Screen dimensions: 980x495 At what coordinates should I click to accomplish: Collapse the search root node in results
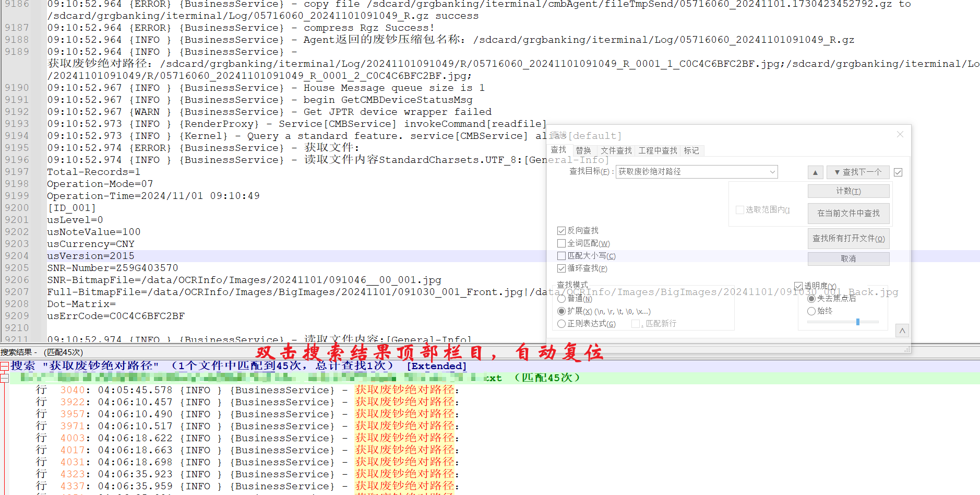4,366
